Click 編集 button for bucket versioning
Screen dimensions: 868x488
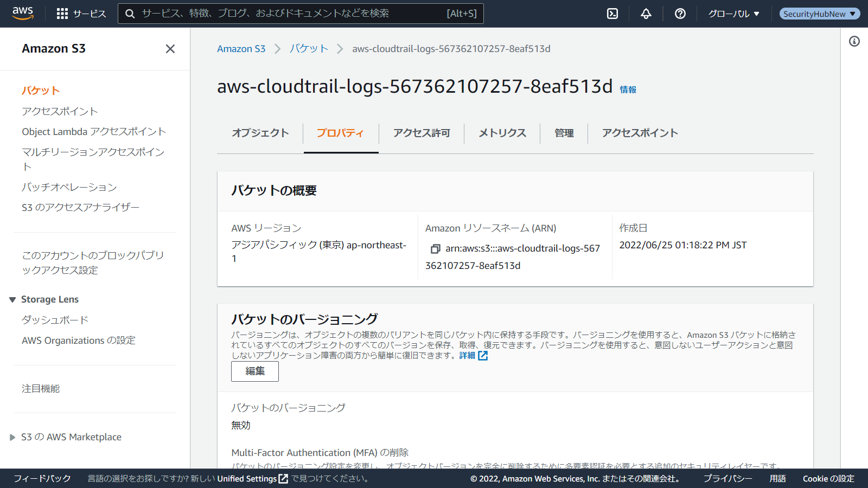coord(255,371)
